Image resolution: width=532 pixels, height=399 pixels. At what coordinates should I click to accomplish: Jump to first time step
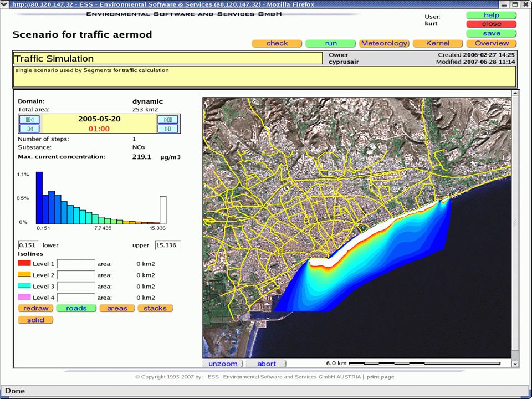coord(29,120)
